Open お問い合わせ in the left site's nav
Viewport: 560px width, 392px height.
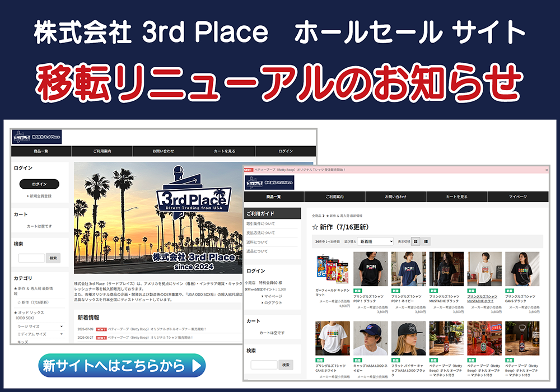(x=163, y=151)
